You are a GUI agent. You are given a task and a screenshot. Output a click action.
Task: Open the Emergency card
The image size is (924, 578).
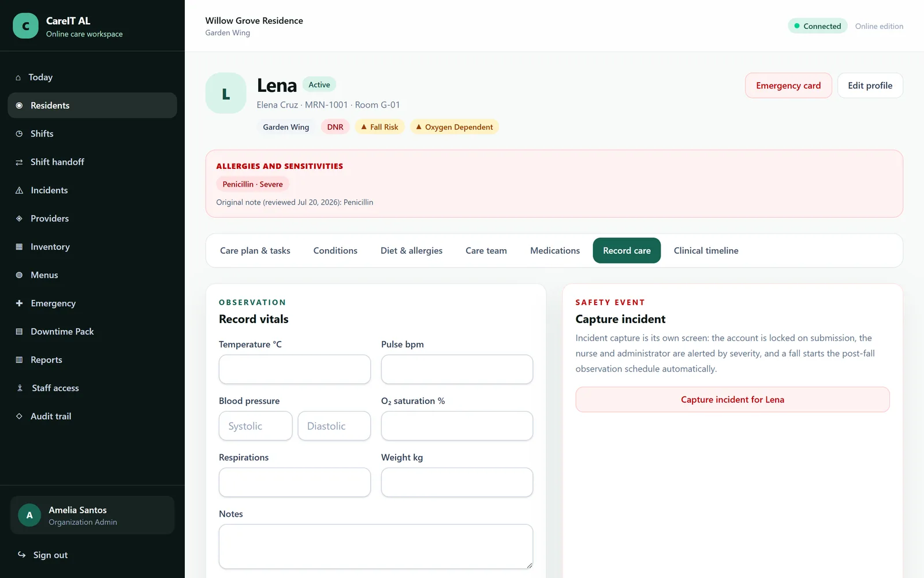click(x=788, y=86)
